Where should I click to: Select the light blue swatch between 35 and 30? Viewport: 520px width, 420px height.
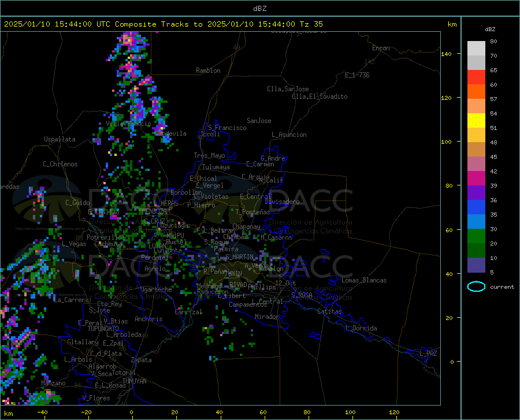point(476,222)
